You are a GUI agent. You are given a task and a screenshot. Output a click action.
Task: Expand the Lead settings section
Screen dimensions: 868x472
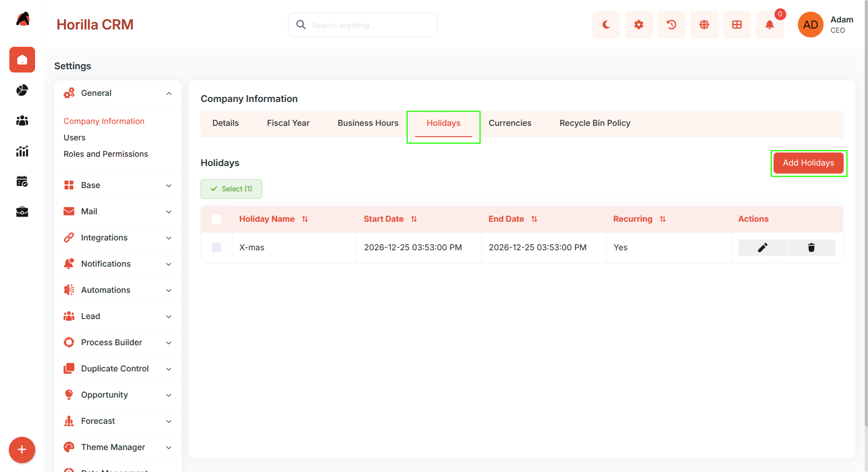click(x=118, y=316)
